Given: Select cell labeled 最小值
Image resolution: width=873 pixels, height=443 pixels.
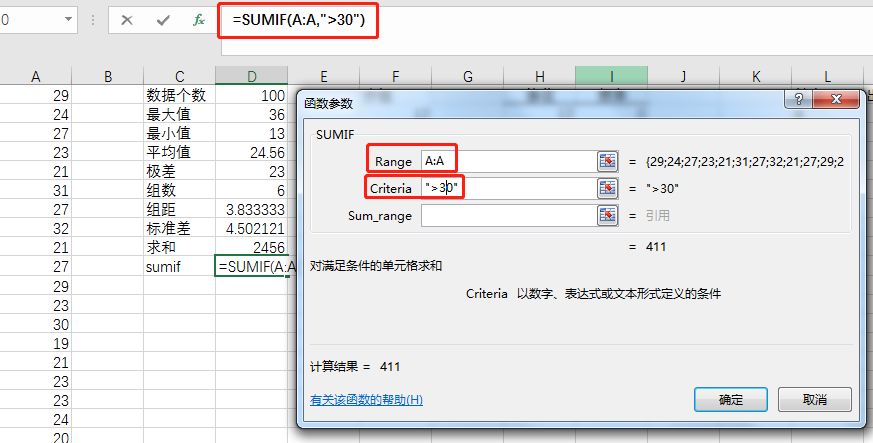Looking at the screenshot, I should 179,133.
